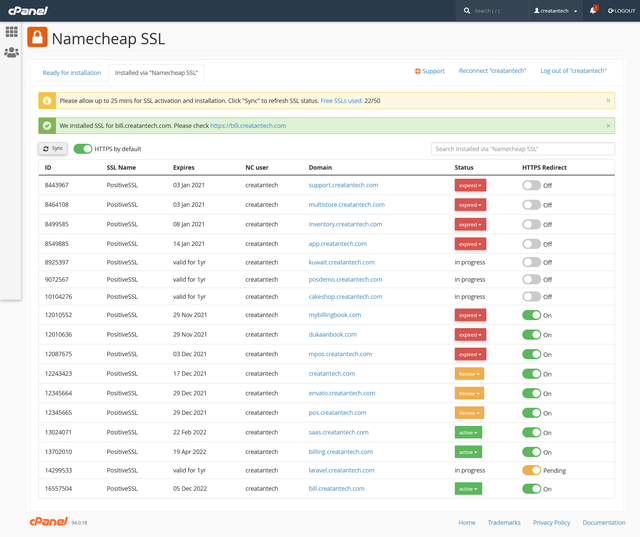640x537 pixels.
Task: Click the Status column header
Action: 464,167
